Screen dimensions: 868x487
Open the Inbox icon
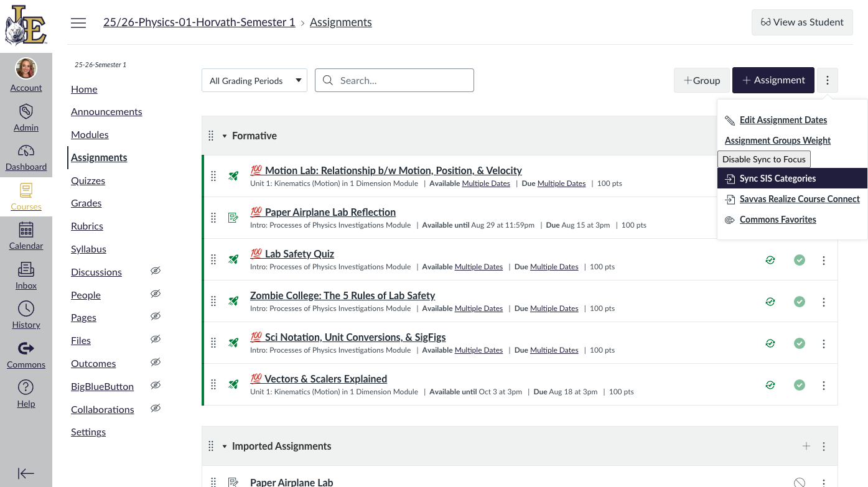tap(26, 269)
